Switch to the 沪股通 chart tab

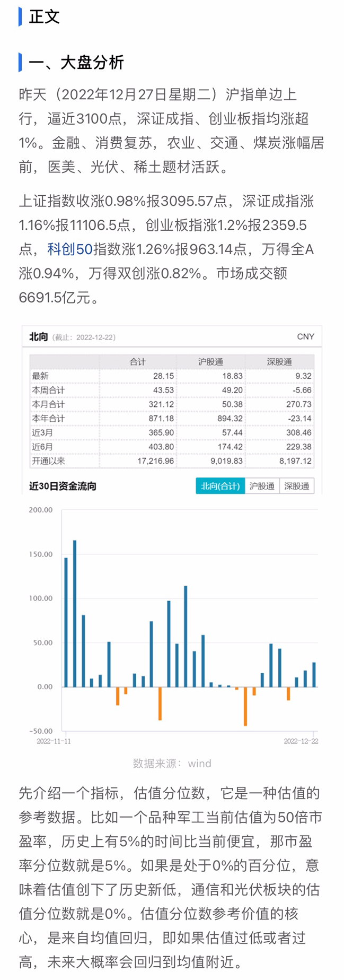click(262, 486)
